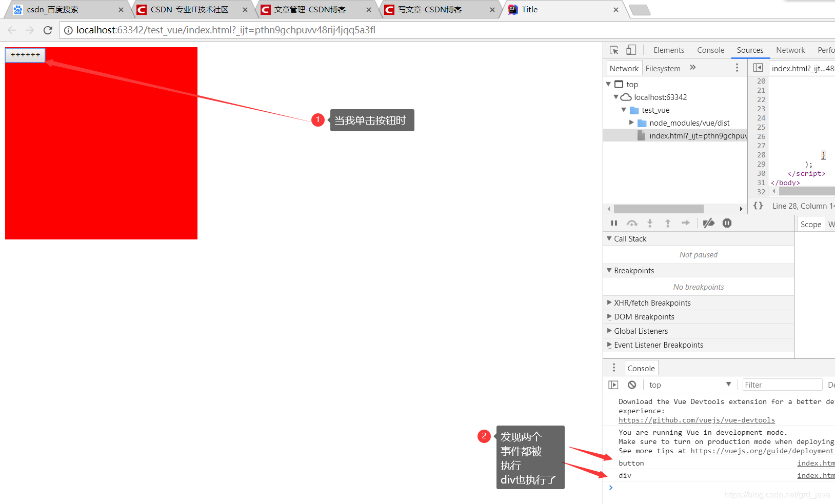
Task: Select the Sources panel tab
Action: pos(750,50)
